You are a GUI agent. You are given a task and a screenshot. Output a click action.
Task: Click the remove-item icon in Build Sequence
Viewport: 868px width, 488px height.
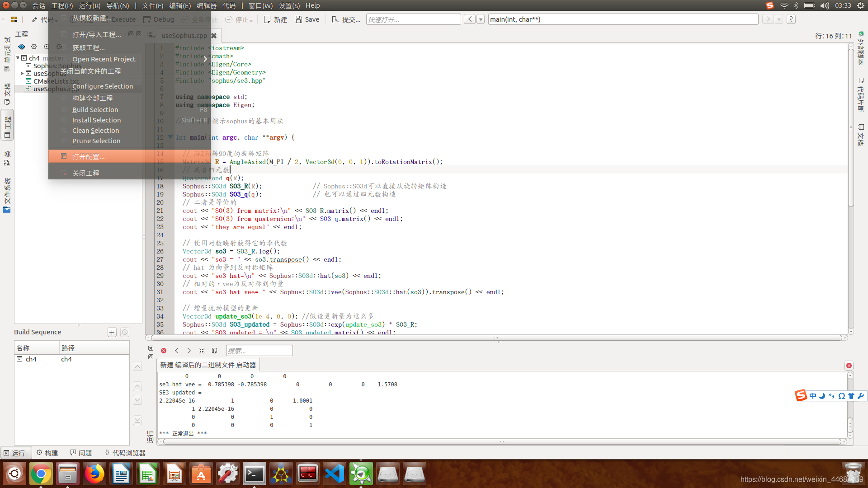125,332
